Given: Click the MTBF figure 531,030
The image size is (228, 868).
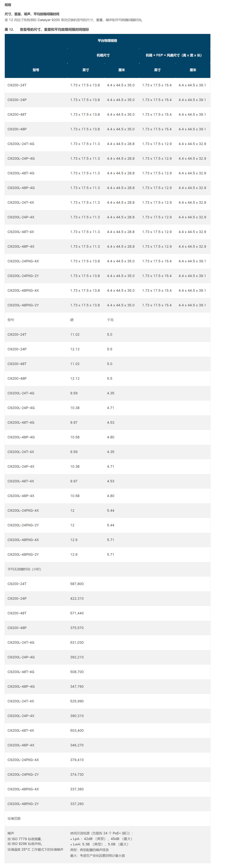Looking at the screenshot, I should click(x=77, y=643).
